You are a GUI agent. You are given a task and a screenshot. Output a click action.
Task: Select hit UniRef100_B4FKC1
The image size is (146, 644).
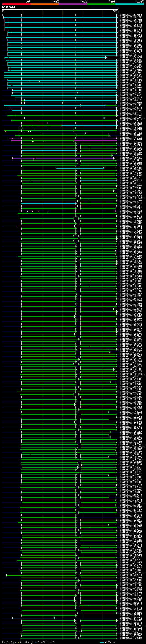coord(131,618)
